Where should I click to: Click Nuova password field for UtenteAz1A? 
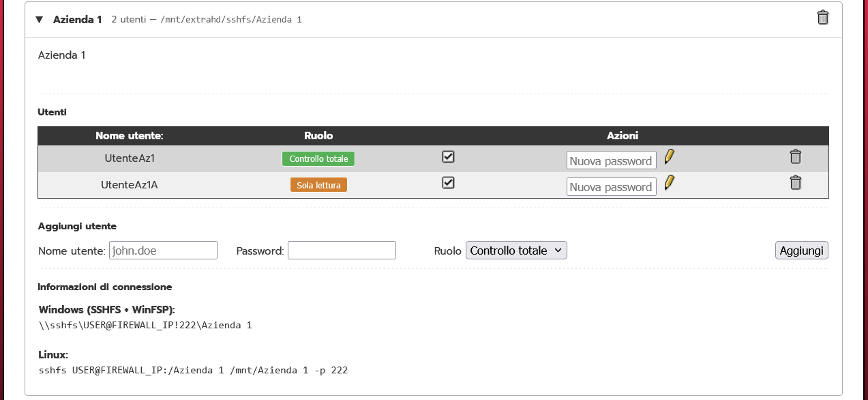(x=611, y=186)
